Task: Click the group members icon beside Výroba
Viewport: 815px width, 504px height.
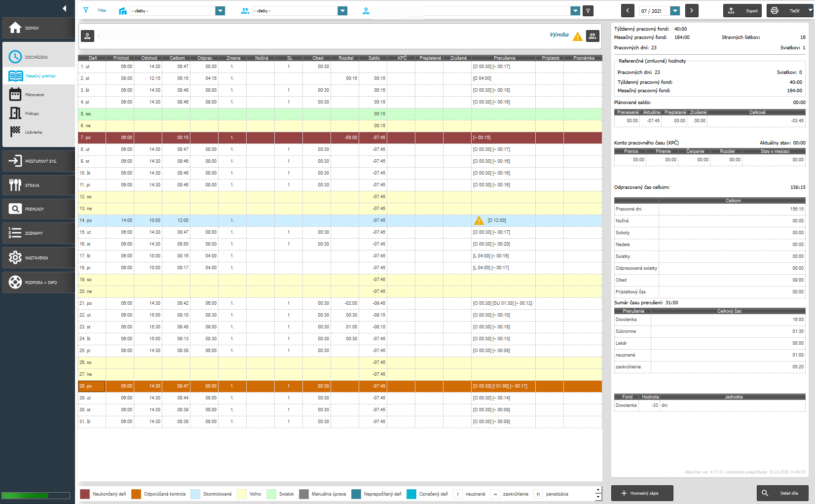Action: (592, 36)
